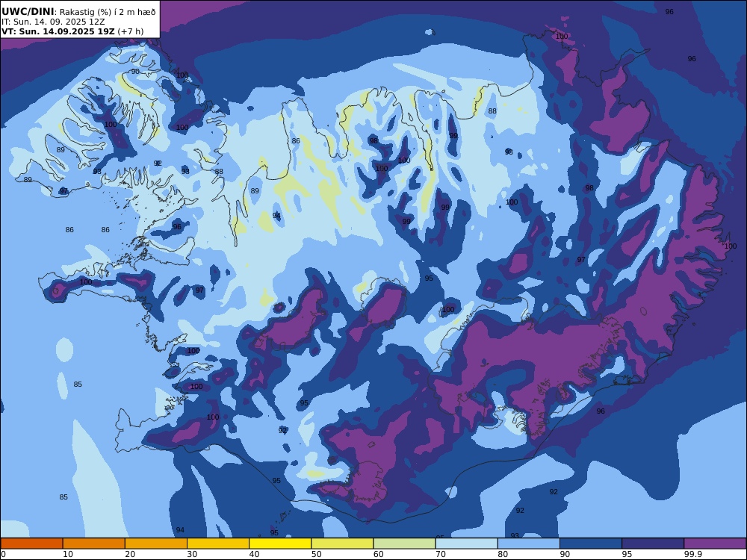Click the "50" legend tick label

[x=317, y=554]
